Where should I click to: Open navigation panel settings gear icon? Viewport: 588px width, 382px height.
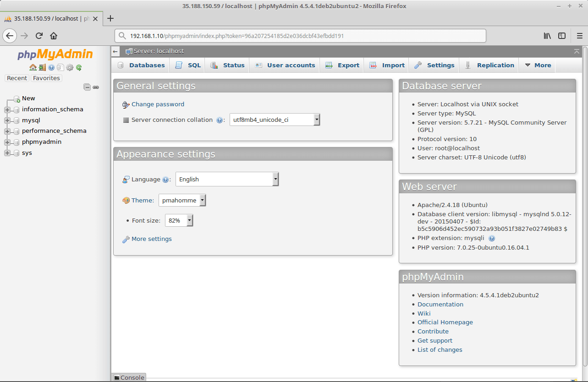pos(70,67)
